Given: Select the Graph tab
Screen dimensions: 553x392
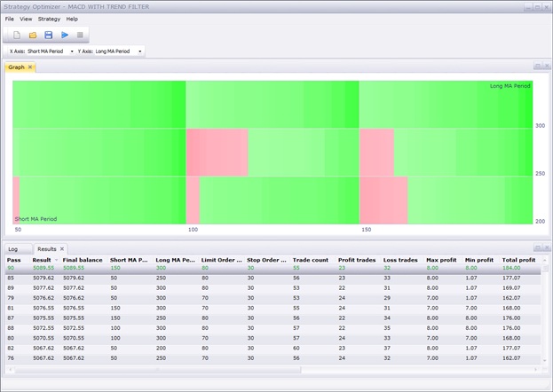Looking at the screenshot, I should (x=16, y=67).
